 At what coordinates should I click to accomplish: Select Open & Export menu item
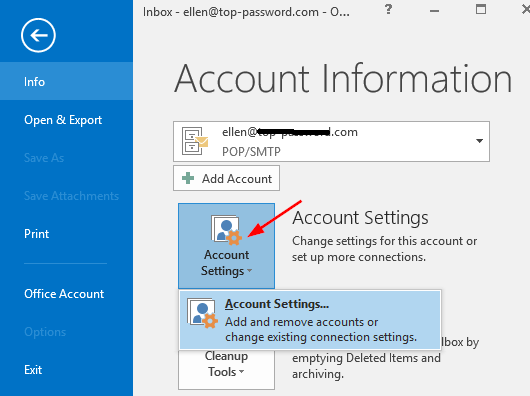click(63, 120)
